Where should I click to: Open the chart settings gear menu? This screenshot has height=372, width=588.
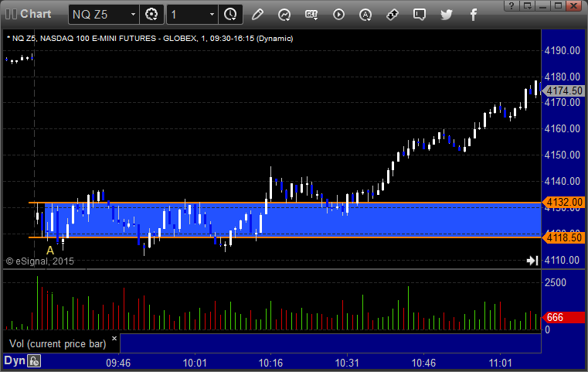(x=151, y=15)
